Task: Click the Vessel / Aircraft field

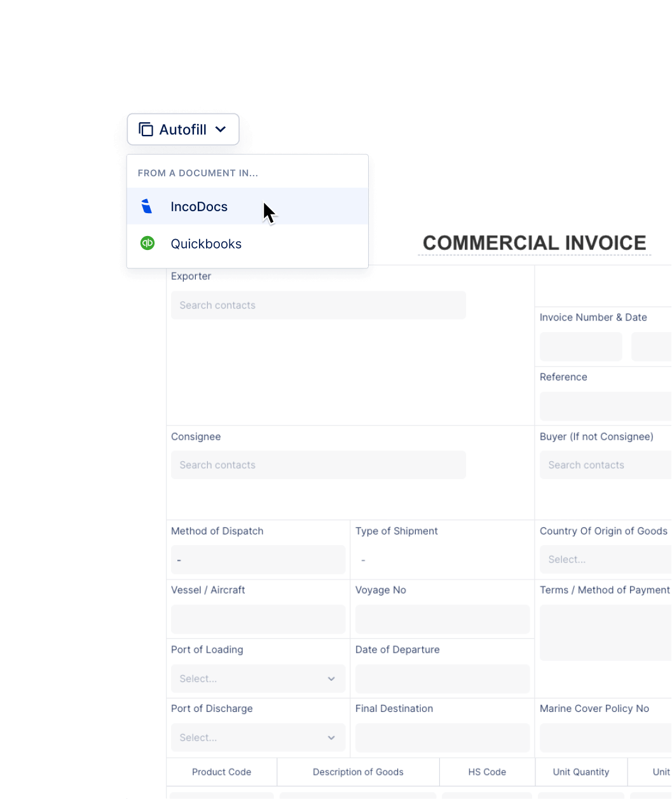Action: tap(257, 618)
